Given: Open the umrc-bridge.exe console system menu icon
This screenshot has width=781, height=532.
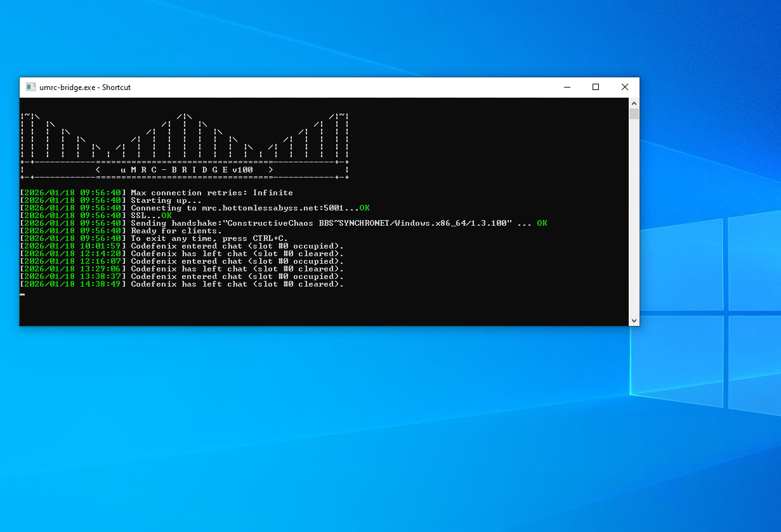Looking at the screenshot, I should [x=30, y=88].
